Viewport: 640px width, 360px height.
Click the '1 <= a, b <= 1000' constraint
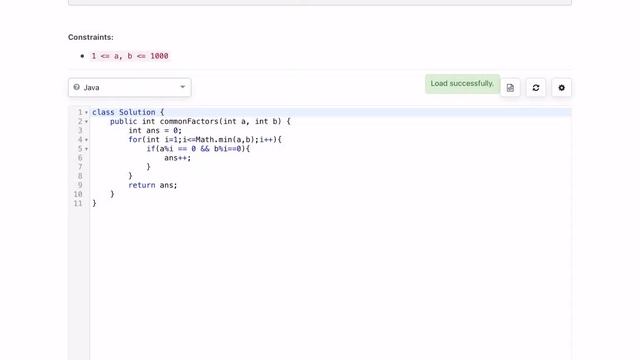(x=130, y=56)
